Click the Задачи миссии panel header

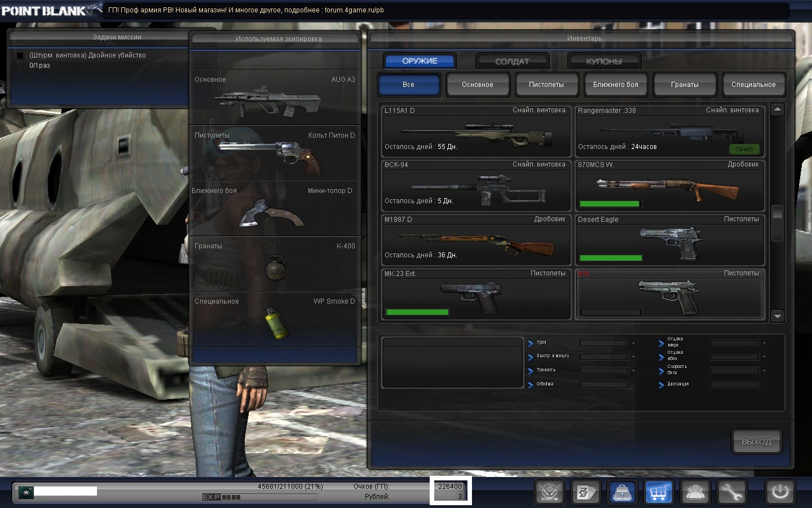[117, 37]
